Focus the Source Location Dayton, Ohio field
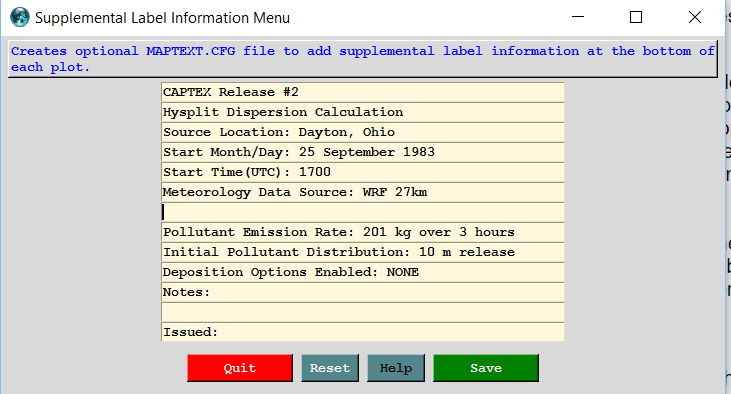 click(363, 132)
